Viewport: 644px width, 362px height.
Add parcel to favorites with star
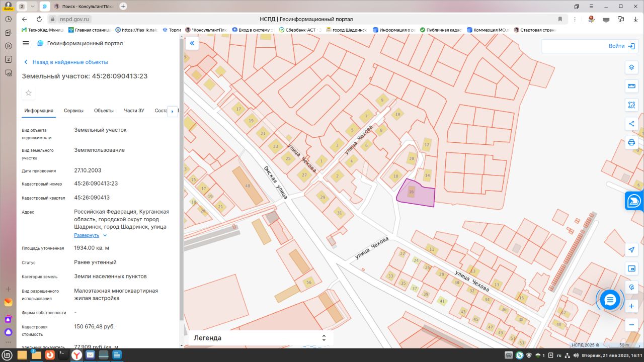click(29, 93)
